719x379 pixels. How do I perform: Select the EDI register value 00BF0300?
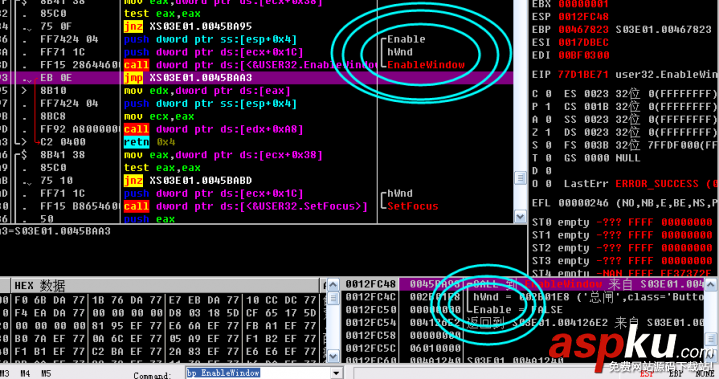583,55
